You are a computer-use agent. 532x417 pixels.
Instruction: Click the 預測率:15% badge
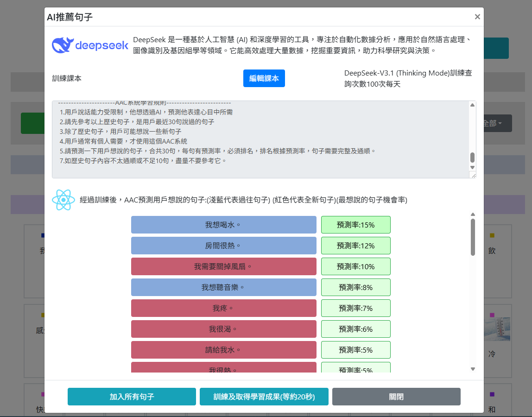(355, 225)
